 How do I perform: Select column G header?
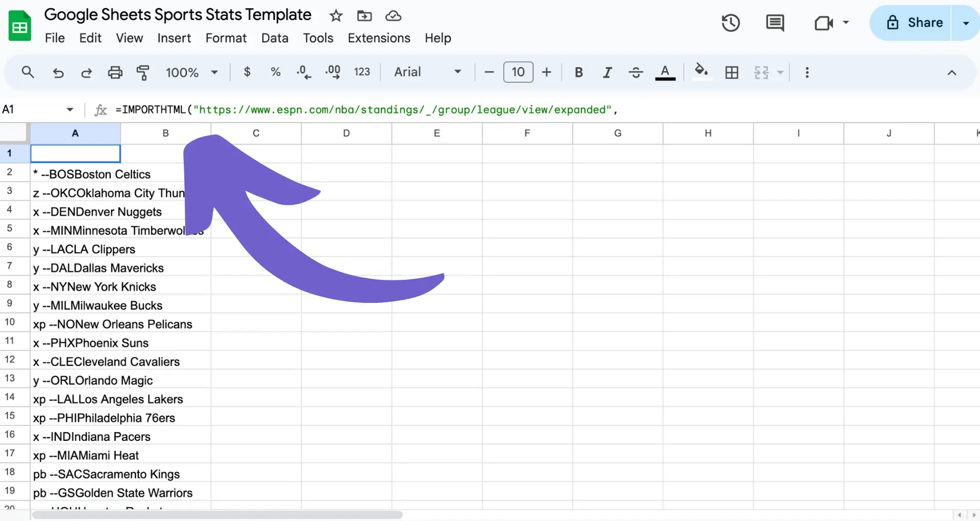(x=618, y=133)
